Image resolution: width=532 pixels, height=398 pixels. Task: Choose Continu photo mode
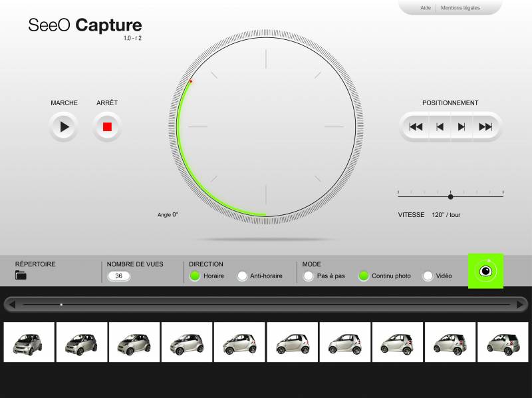click(364, 276)
